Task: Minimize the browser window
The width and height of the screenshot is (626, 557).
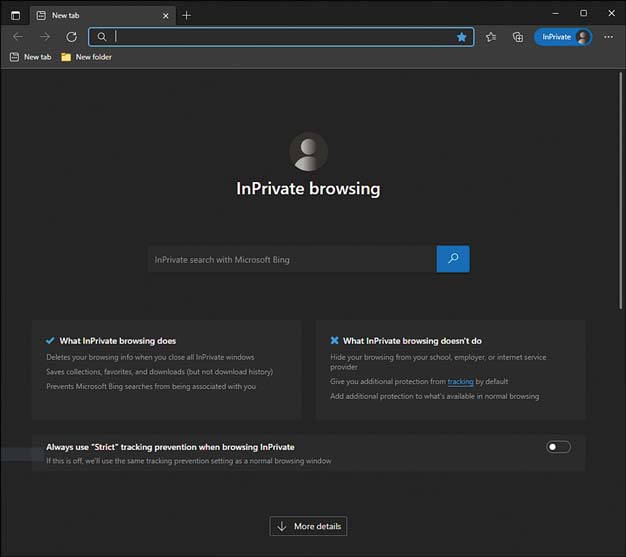Action: pyautogui.click(x=555, y=13)
